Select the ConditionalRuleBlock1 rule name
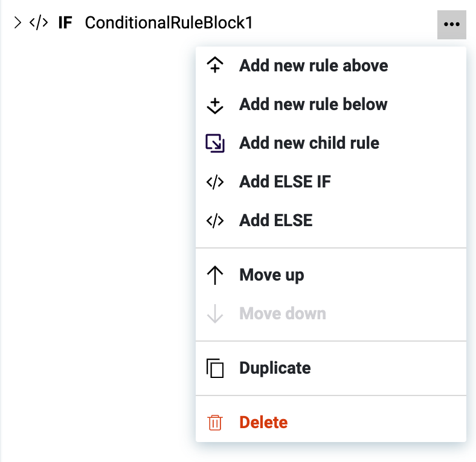The height and width of the screenshot is (462, 476). 169,23
